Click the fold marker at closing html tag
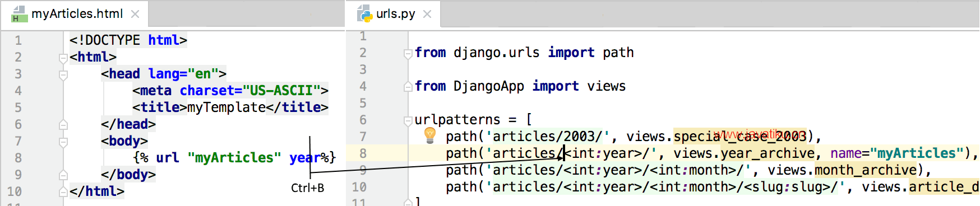The width and height of the screenshot is (980, 206). pos(63,192)
